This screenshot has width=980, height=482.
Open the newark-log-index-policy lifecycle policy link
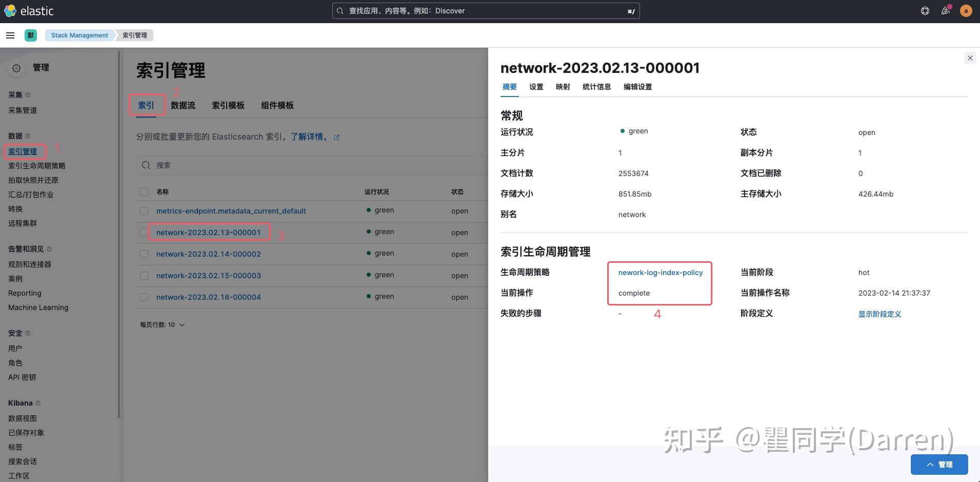point(659,273)
